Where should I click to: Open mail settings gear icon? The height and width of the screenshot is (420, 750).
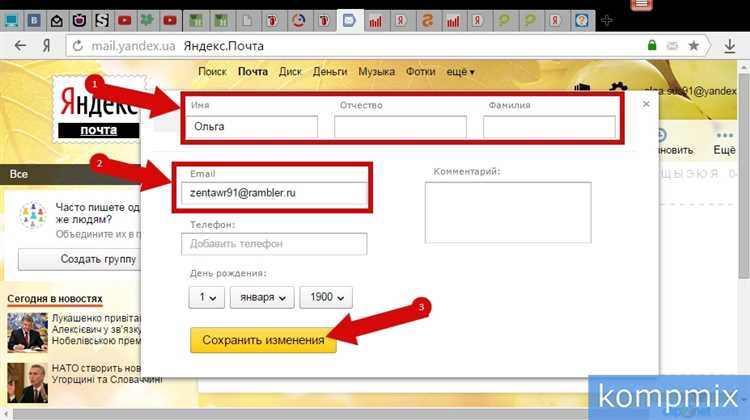[618, 88]
